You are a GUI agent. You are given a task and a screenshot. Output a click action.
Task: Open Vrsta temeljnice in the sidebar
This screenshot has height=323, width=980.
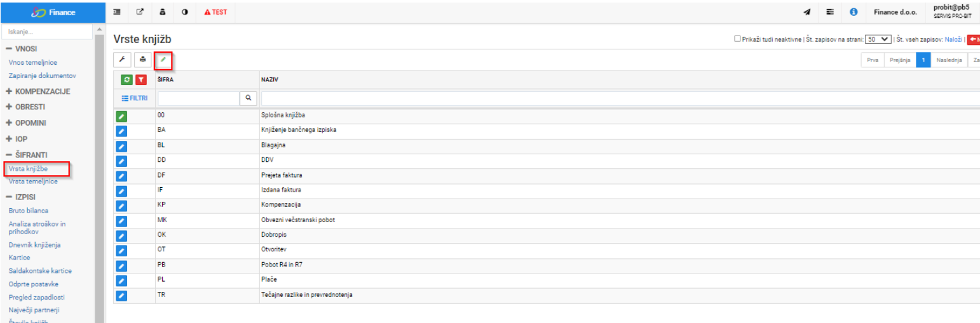[33, 181]
